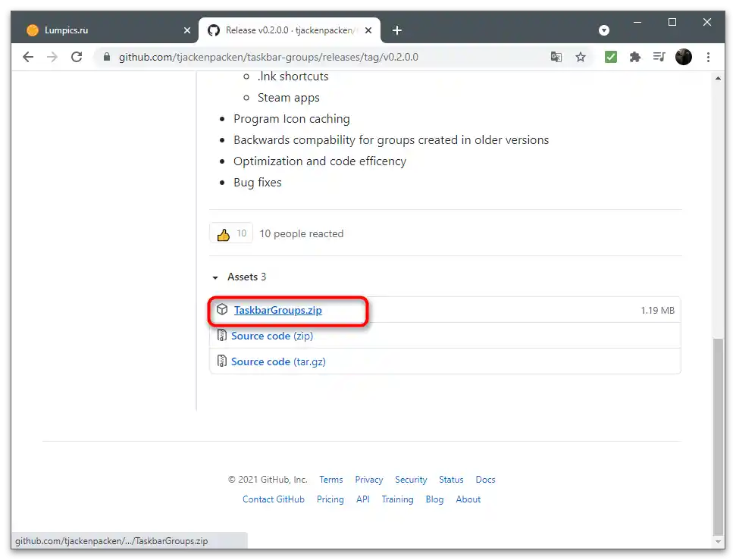Open the tab search dropdown arrow
736x560 pixels.
[604, 30]
